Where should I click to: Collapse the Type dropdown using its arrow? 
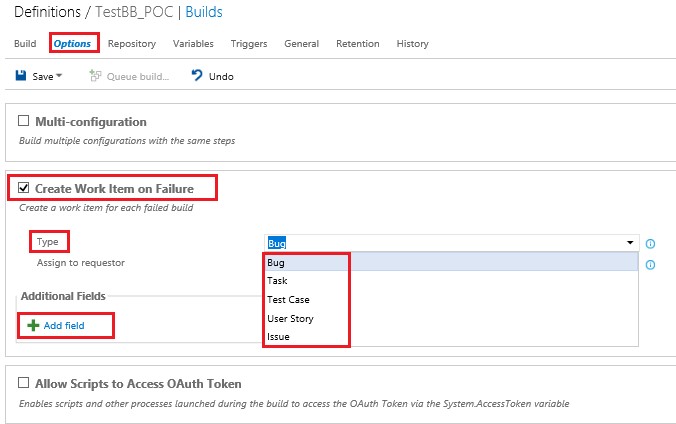point(630,243)
